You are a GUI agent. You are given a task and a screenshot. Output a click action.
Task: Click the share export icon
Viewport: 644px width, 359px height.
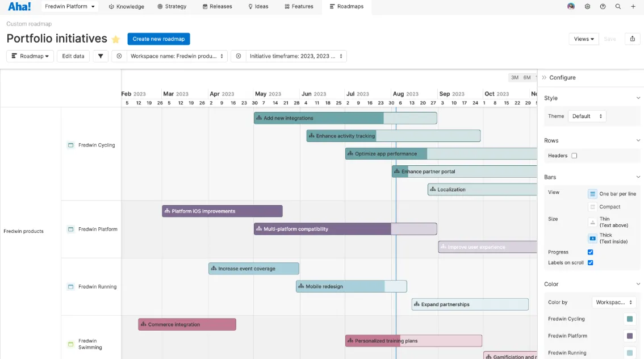pos(633,39)
